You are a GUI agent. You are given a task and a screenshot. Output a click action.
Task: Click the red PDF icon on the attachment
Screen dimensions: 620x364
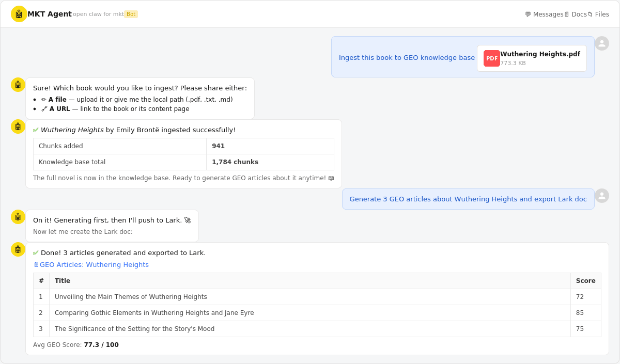pos(491,58)
